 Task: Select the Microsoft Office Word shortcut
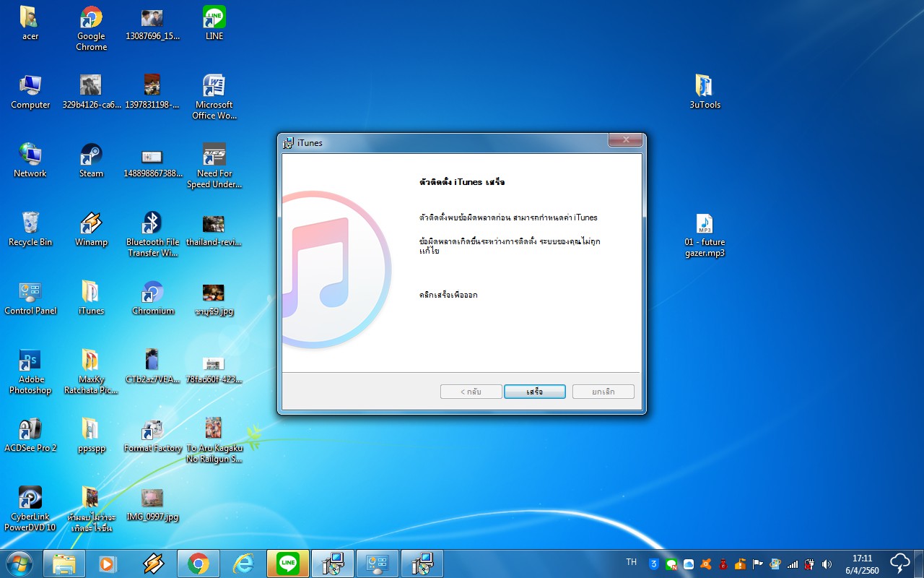[214, 97]
